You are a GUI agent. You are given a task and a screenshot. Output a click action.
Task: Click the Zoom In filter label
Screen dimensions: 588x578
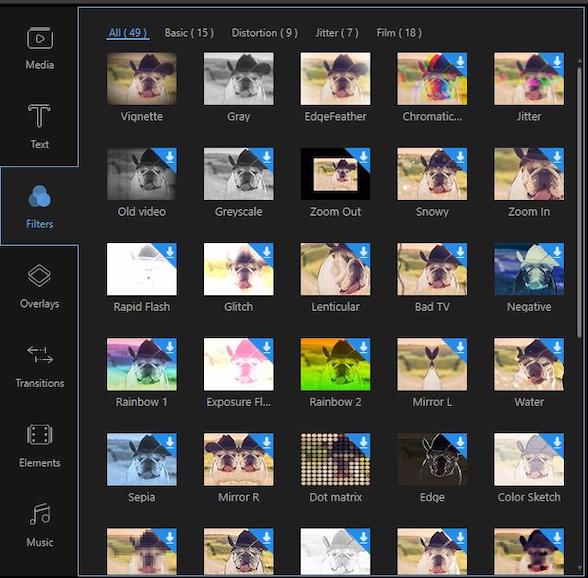529,212
